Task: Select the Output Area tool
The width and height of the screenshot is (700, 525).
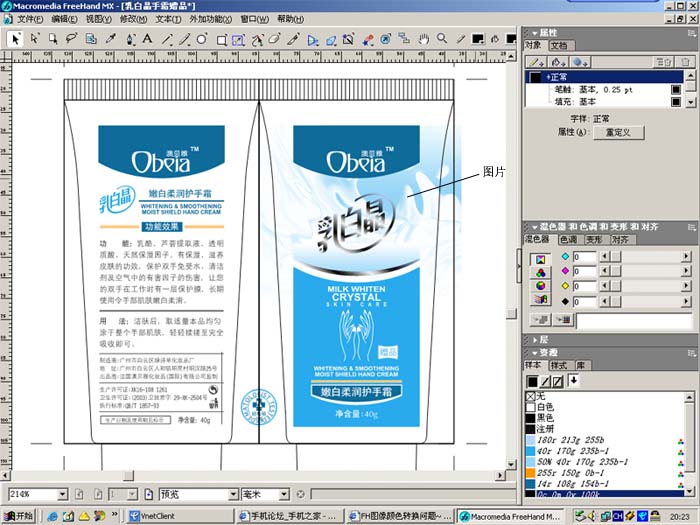Action: point(91,39)
